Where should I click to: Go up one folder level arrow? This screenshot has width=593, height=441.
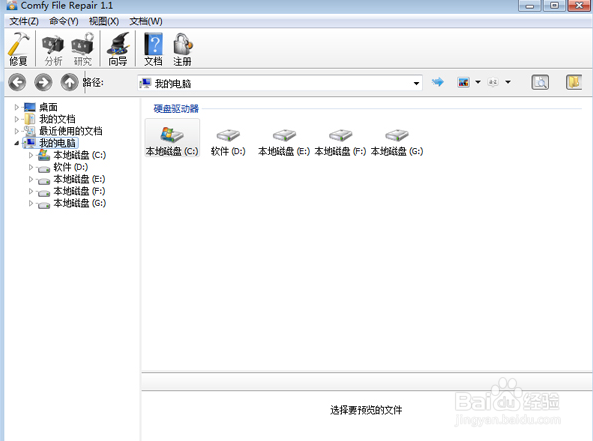(x=69, y=82)
